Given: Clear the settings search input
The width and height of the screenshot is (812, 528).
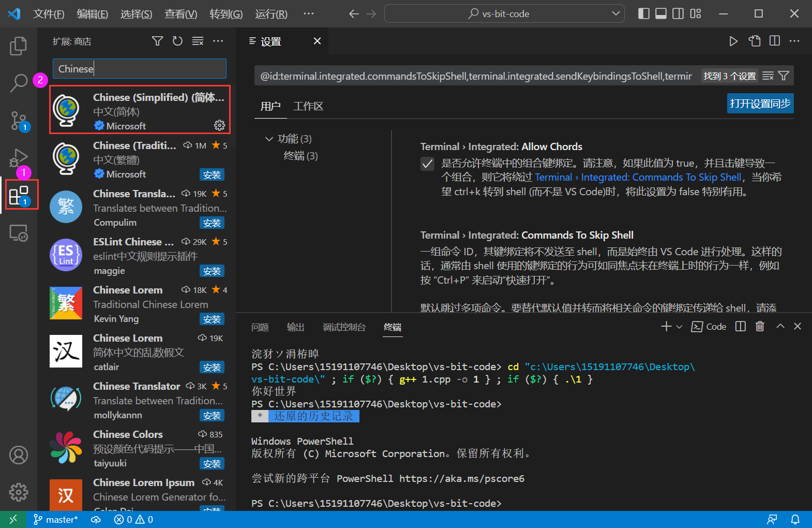Looking at the screenshot, I should (x=768, y=76).
